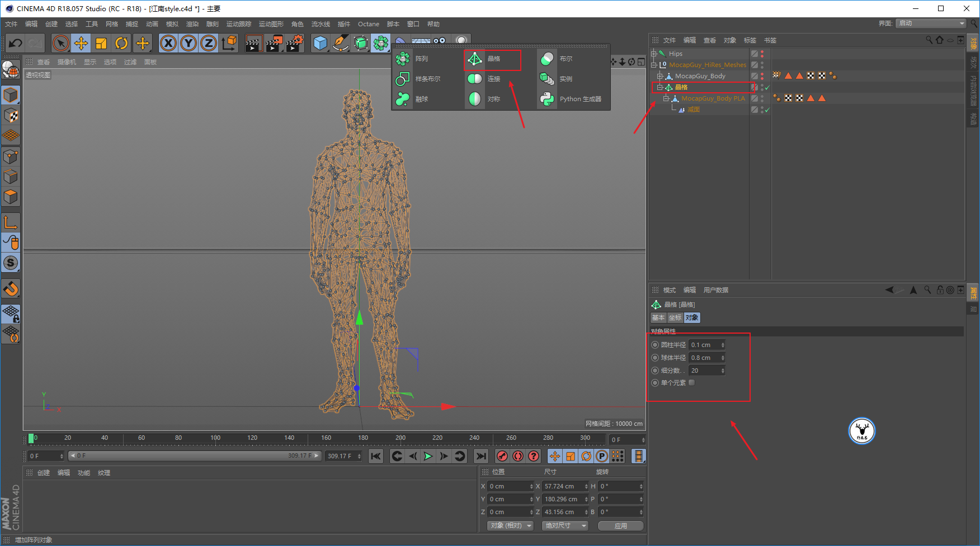This screenshot has height=546, width=980.
Task: Click the timeline preview range slider bar
Action: click(x=195, y=456)
